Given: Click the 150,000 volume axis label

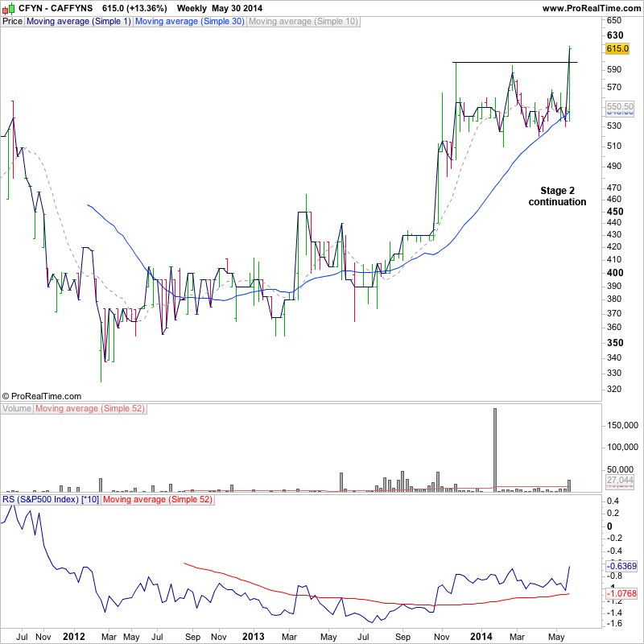Looking at the screenshot, I should click(622, 426).
